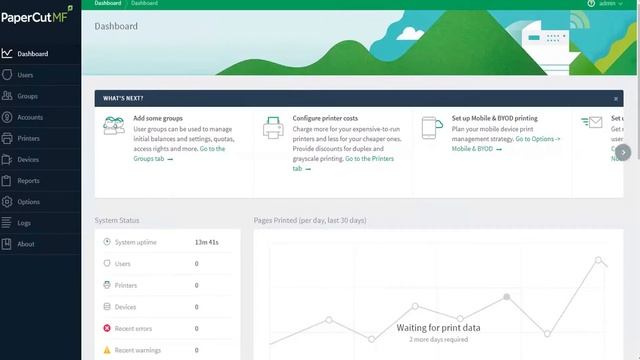The image size is (640, 360).
Task: Click the yellow Recent warnings triangle icon
Action: 107,350
